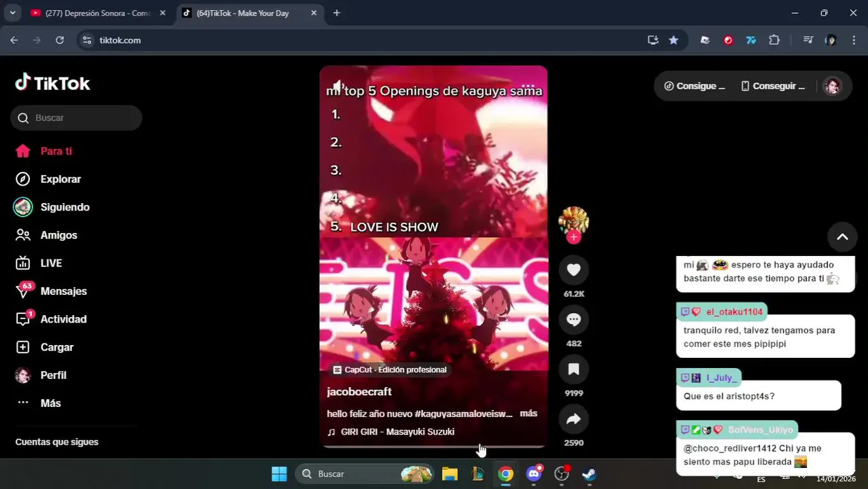Close the TikTok browser tab
The width and height of the screenshot is (868, 489).
(x=314, y=13)
